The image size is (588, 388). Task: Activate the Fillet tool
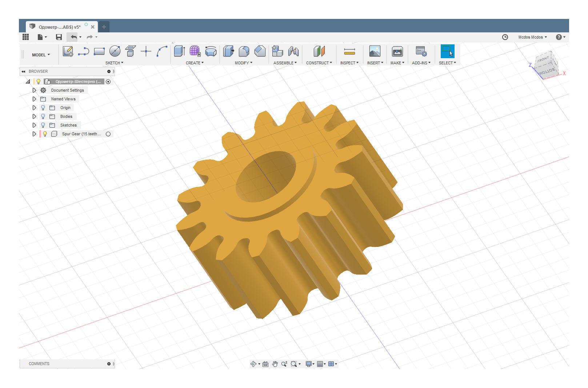click(x=244, y=51)
